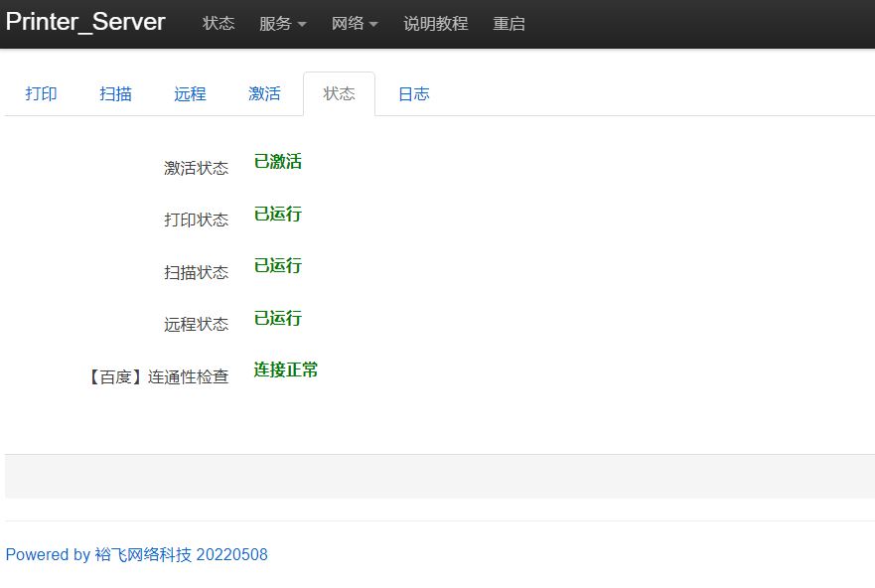Click 已运行 value beside 打印状态

point(277,214)
